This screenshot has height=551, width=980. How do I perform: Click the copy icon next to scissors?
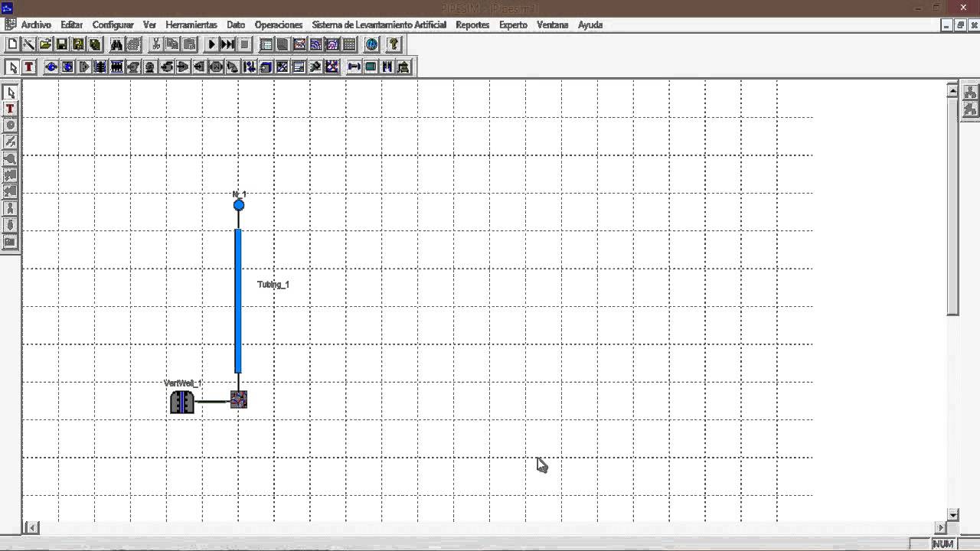pos(173,44)
